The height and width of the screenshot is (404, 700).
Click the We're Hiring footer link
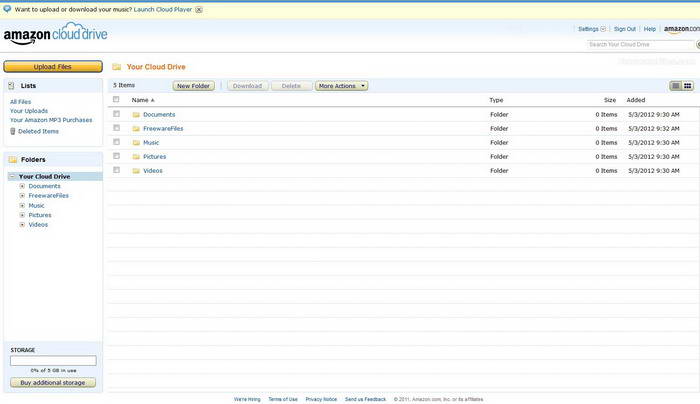(x=247, y=399)
